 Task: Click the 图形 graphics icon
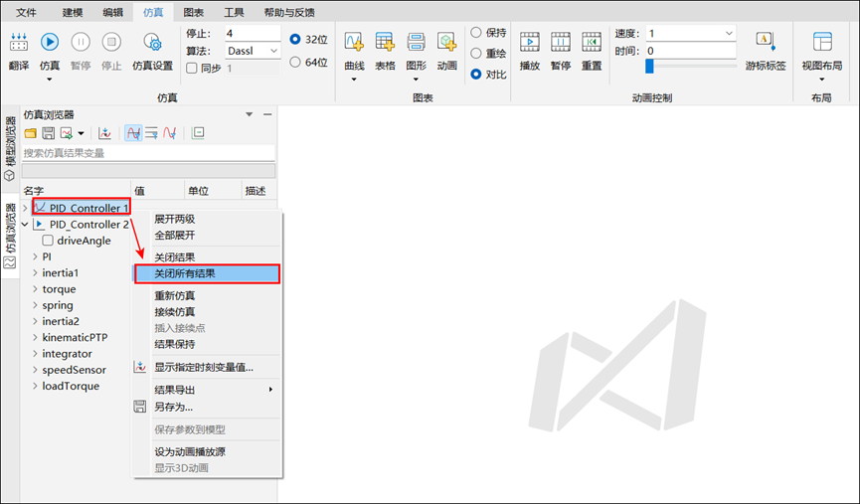(416, 42)
